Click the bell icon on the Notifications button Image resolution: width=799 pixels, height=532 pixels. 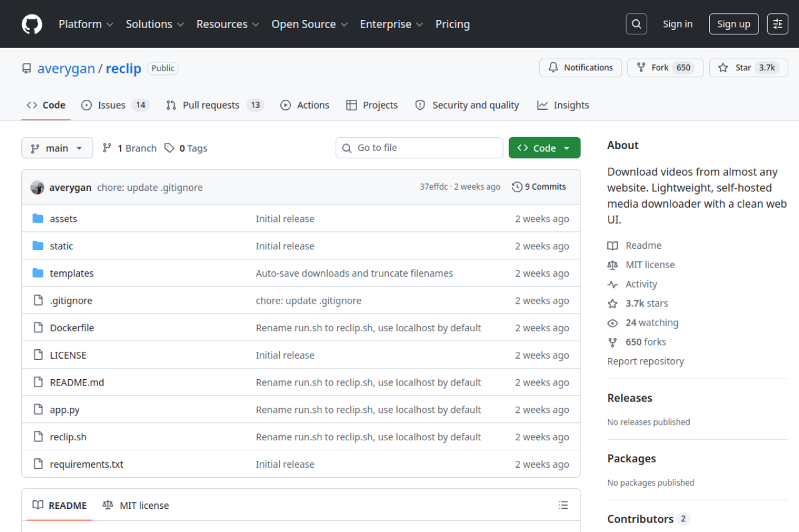tap(552, 68)
